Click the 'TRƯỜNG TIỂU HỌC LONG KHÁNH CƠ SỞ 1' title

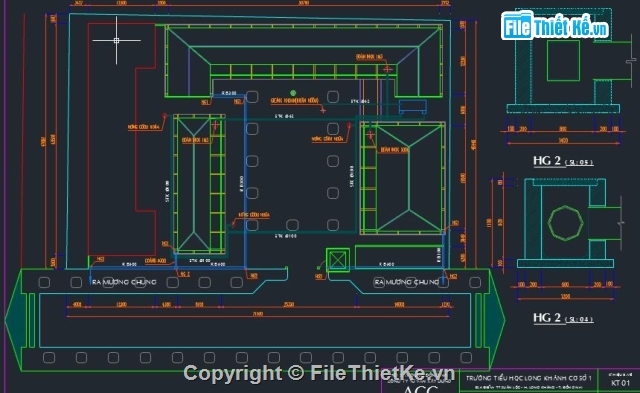529,378
